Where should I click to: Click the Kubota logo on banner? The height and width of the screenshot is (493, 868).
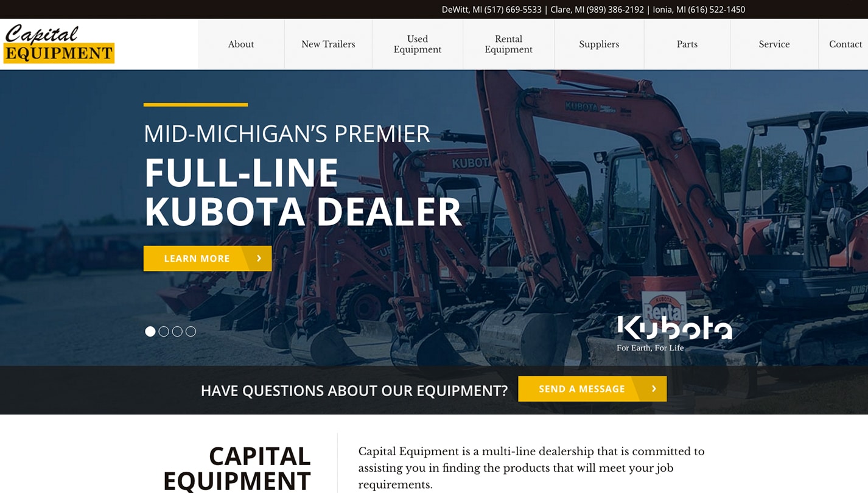click(674, 333)
